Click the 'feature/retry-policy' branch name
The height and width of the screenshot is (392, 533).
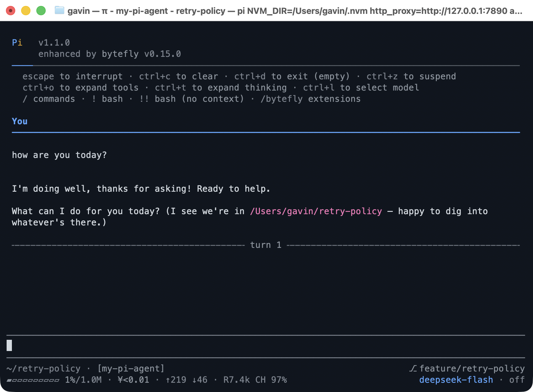click(472, 369)
